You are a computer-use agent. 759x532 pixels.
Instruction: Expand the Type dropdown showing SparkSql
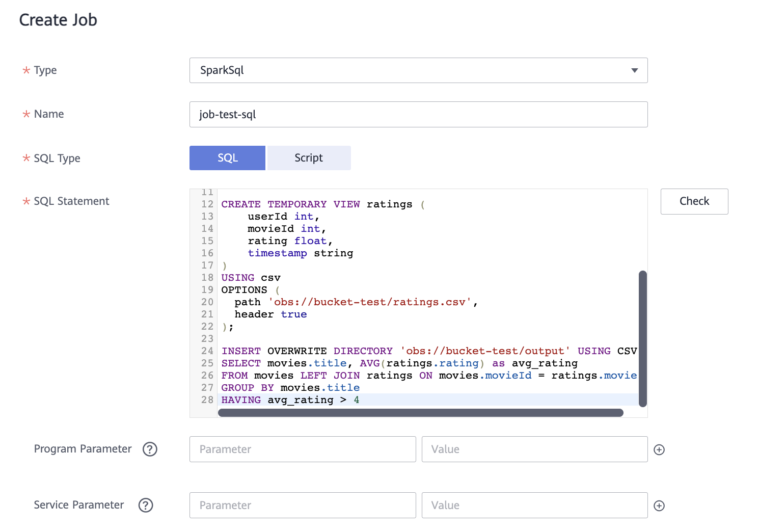[x=418, y=70]
